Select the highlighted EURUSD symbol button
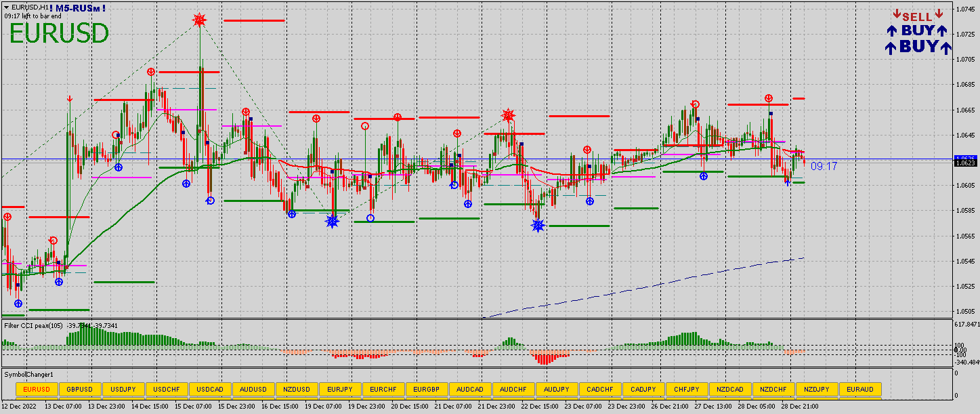Viewport: 980px width, 414px height. 37,389
